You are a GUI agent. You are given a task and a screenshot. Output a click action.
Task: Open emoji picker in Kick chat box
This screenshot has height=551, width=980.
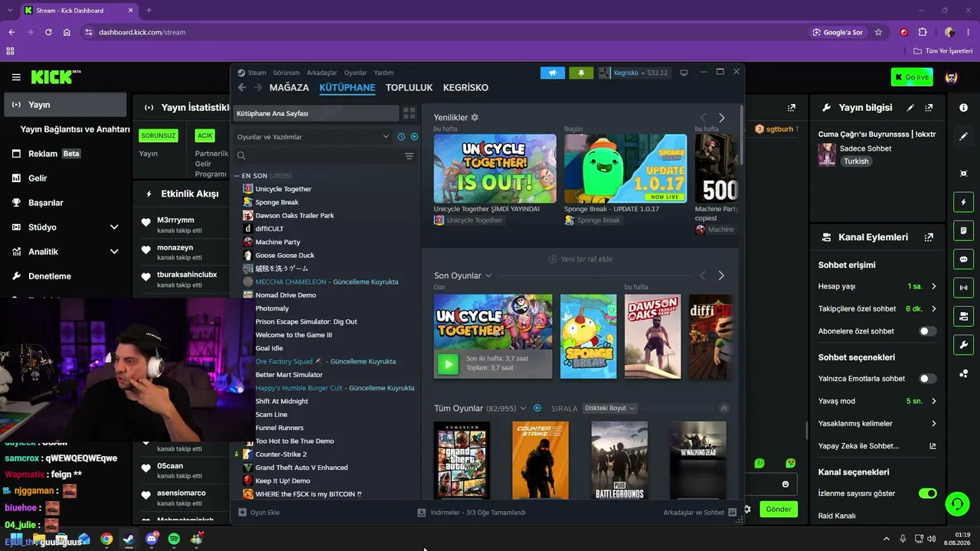[x=786, y=484]
